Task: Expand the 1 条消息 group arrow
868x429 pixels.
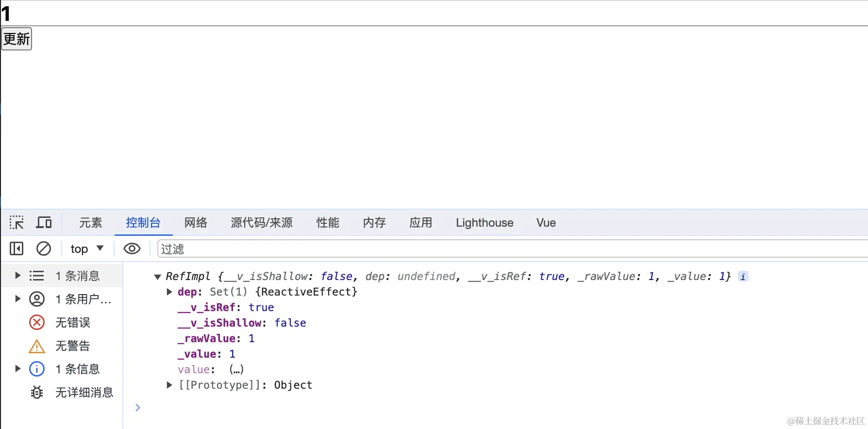Action: [x=17, y=276]
